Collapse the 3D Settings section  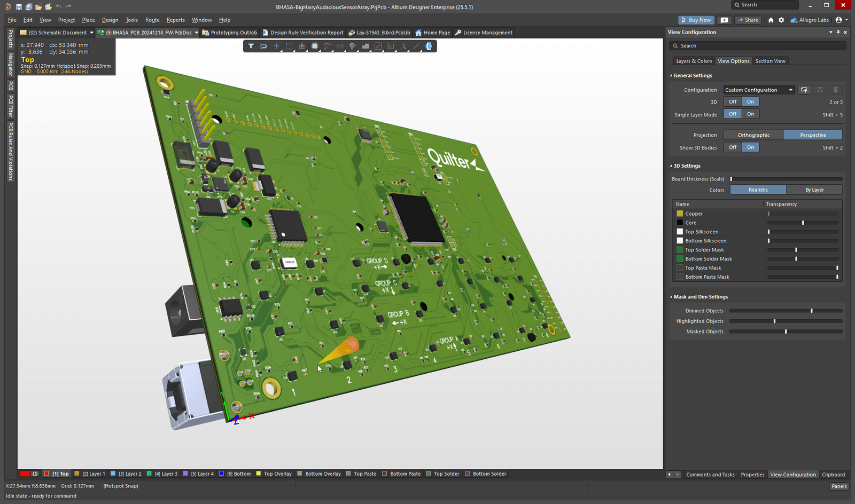[672, 166]
